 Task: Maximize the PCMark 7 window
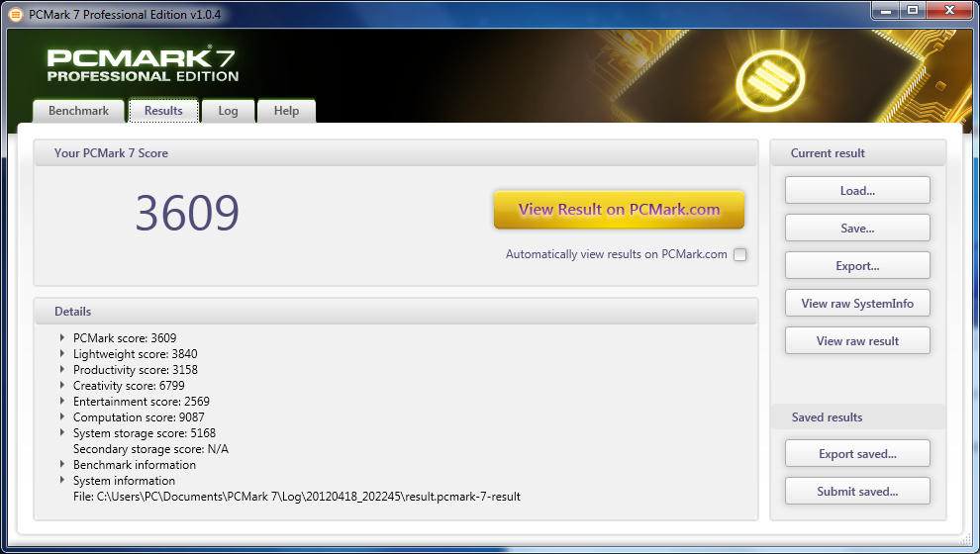[913, 11]
